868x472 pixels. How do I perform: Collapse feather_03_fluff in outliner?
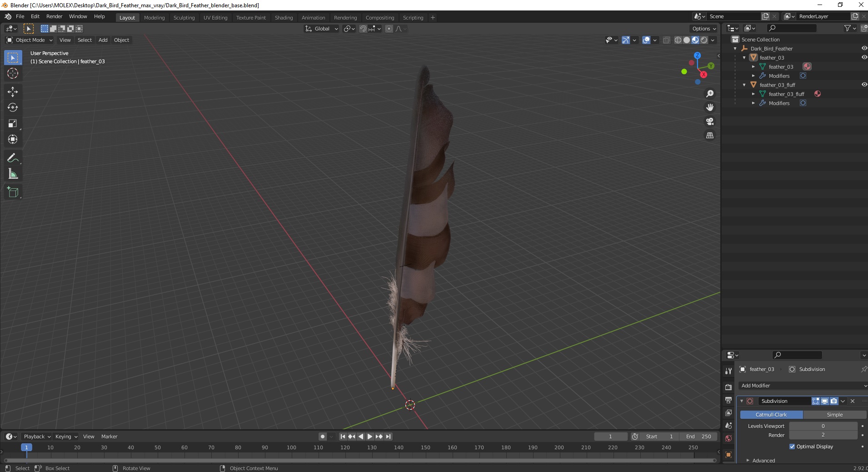(744, 85)
